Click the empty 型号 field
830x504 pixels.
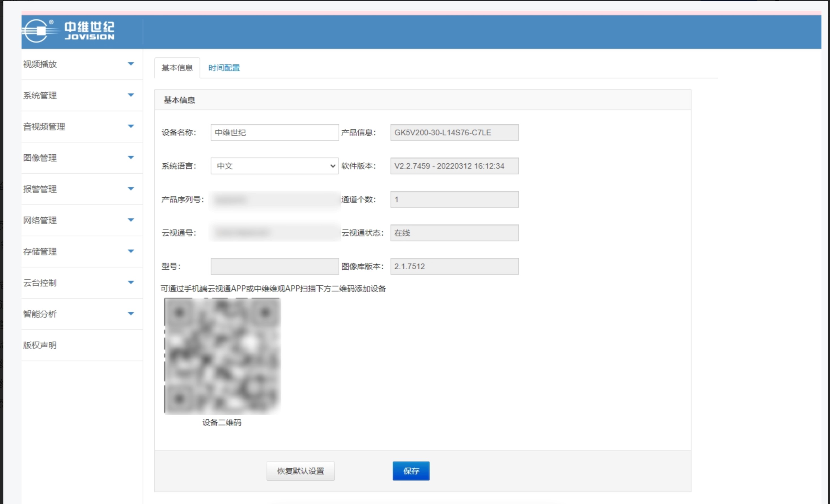(x=274, y=266)
